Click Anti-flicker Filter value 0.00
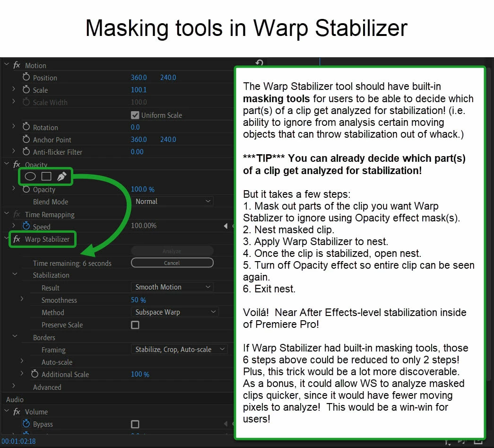The width and height of the screenshot is (494, 448). [137, 152]
